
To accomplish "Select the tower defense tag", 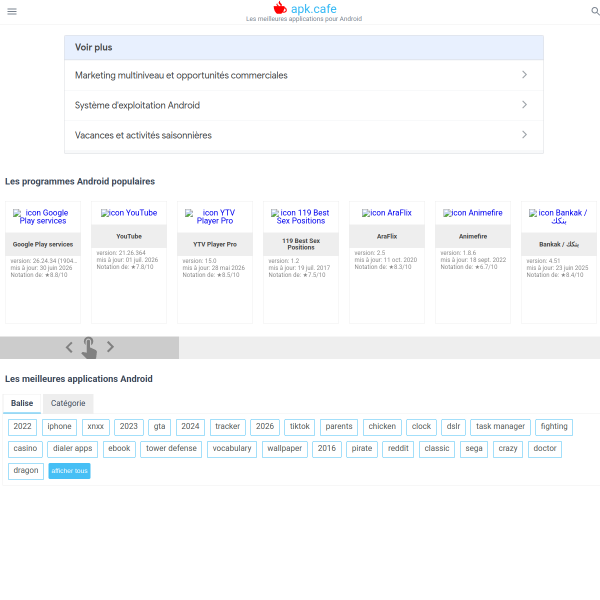I will 171,449.
